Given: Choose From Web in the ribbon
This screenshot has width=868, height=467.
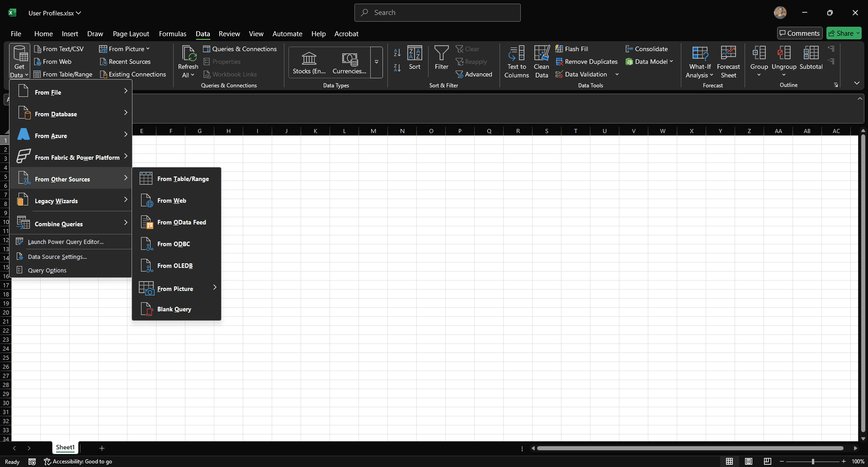Looking at the screenshot, I should pos(52,62).
